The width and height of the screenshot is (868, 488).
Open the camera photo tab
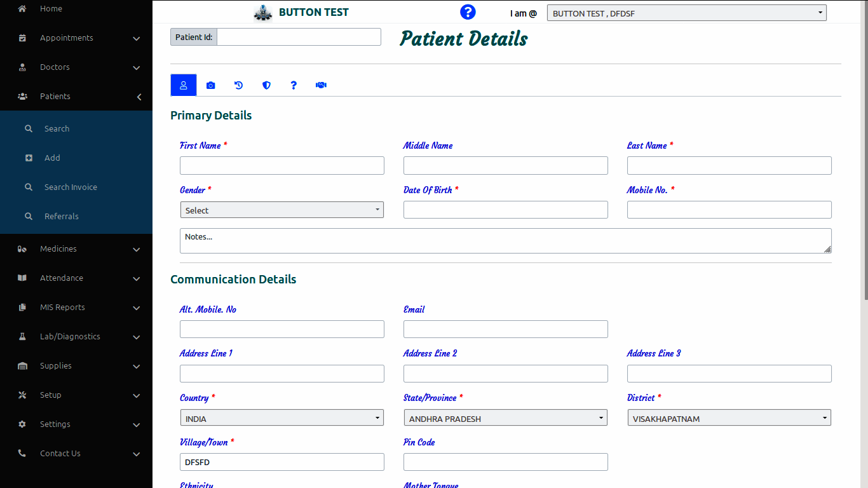211,85
